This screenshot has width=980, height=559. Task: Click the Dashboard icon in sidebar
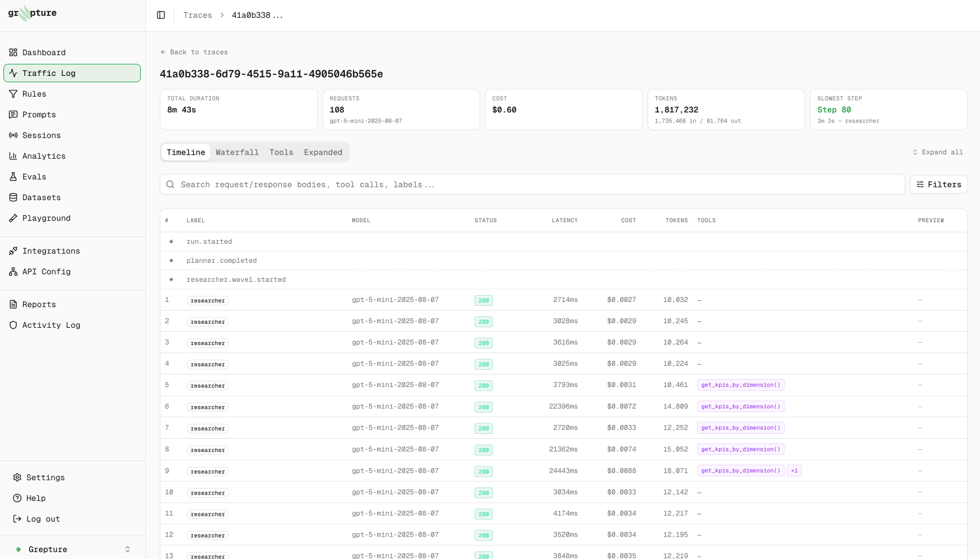click(13, 52)
